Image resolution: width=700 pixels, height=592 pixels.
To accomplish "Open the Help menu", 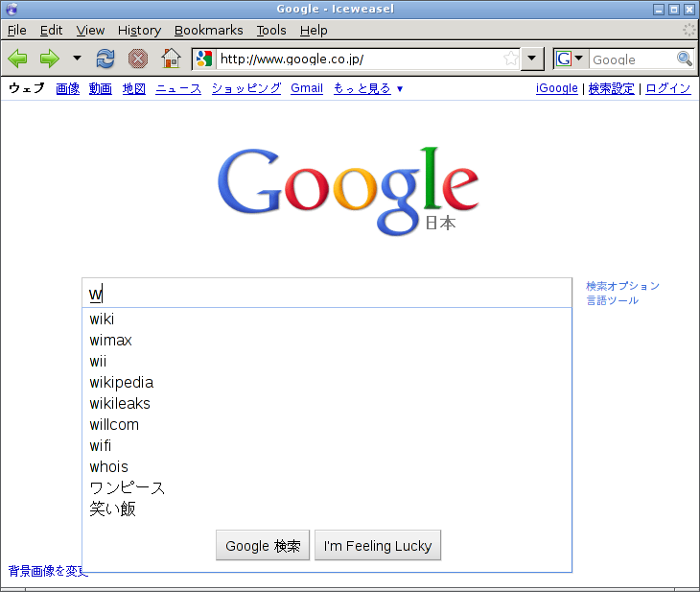I will tap(314, 31).
